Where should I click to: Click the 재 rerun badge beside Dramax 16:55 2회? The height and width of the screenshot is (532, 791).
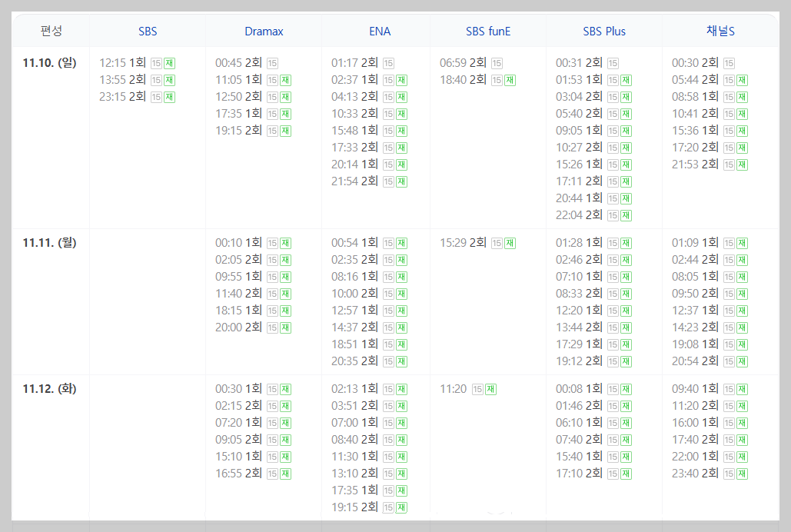click(x=285, y=474)
